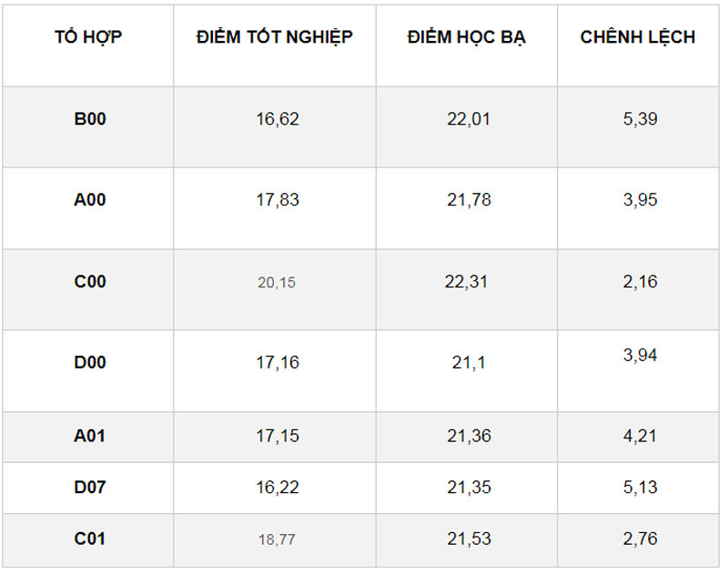Click the A01 row label
728x574 pixels.
pyautogui.click(x=90, y=436)
